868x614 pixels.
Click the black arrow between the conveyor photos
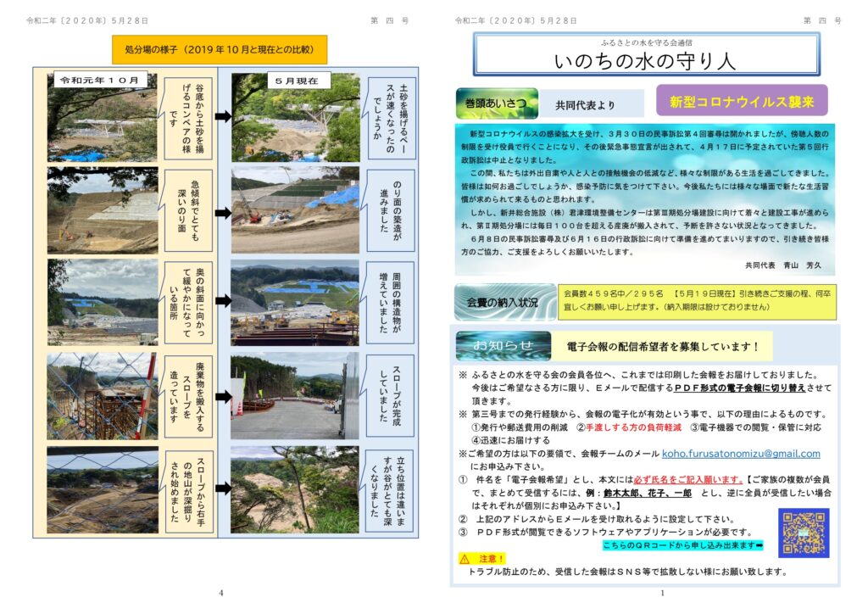pyautogui.click(x=223, y=116)
